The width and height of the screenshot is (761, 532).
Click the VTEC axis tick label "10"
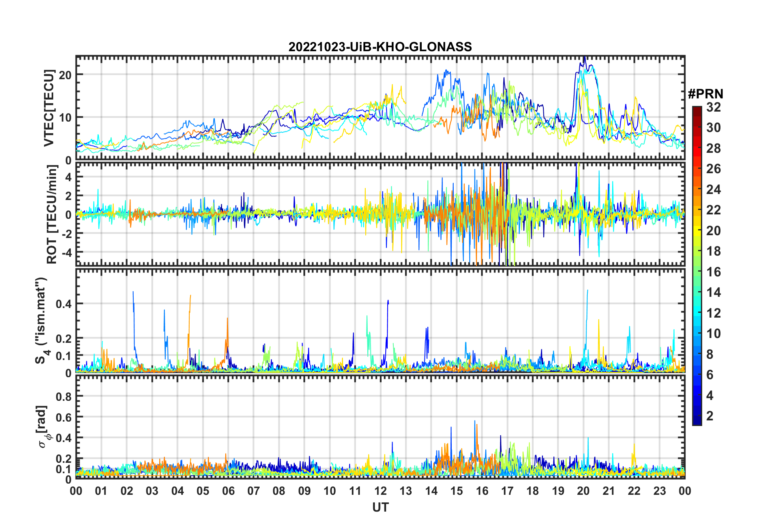tap(65, 118)
